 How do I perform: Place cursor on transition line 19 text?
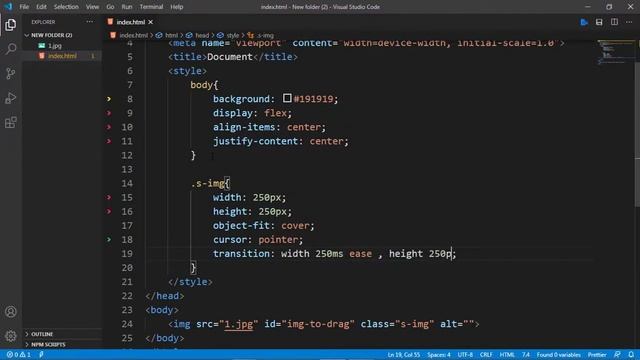[334, 254]
